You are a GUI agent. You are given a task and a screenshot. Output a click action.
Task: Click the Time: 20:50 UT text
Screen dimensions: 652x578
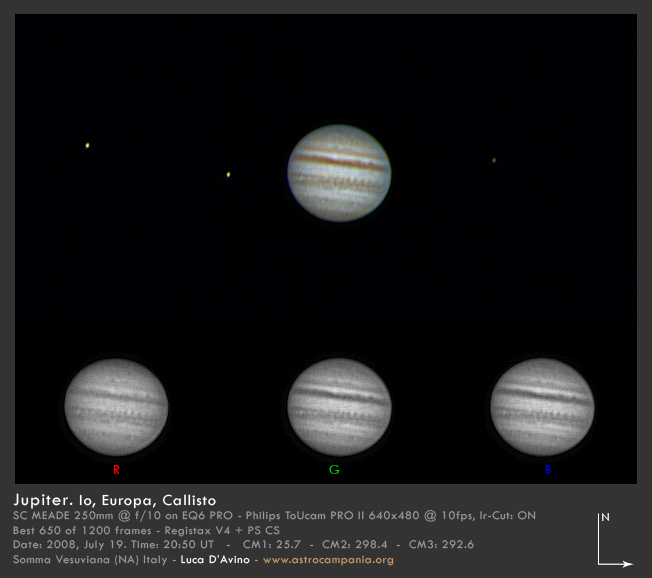click(173, 545)
